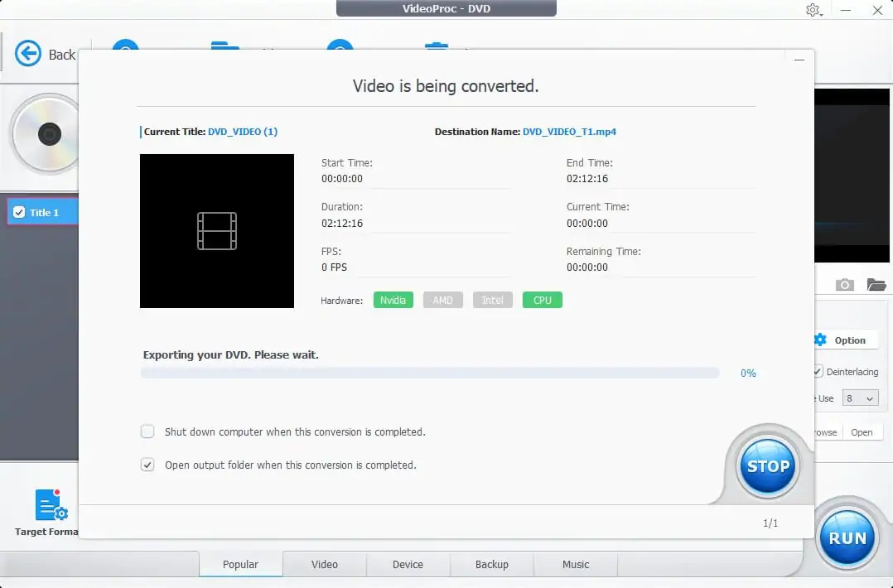Screen dimensions: 893x588
Task: Click the film strip preview thumbnail
Action: (x=217, y=231)
